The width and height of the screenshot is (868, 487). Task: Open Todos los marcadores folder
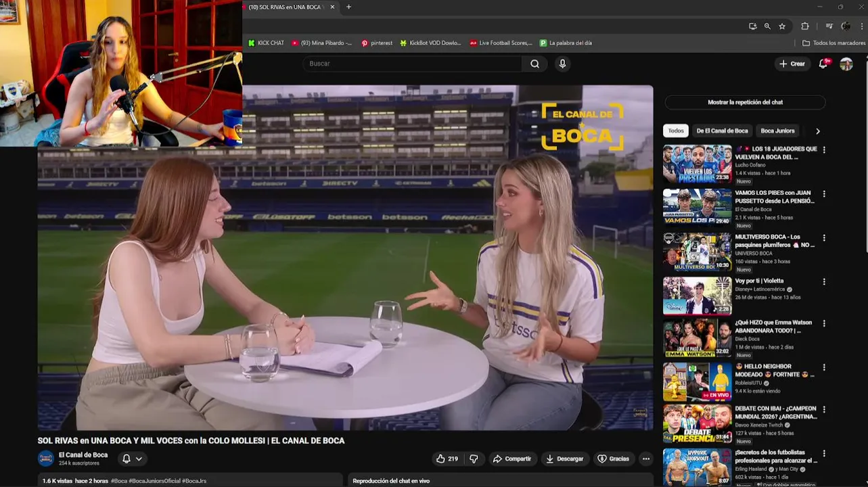833,43
